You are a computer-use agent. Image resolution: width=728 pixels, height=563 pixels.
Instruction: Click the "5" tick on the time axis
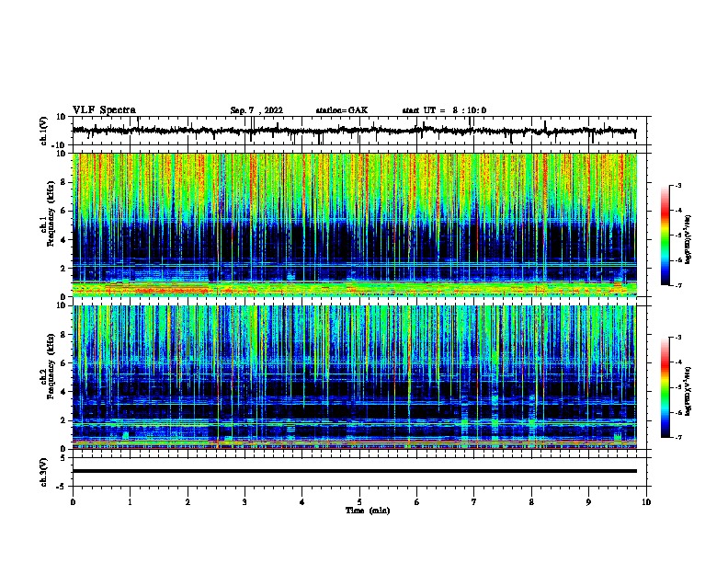359,502
